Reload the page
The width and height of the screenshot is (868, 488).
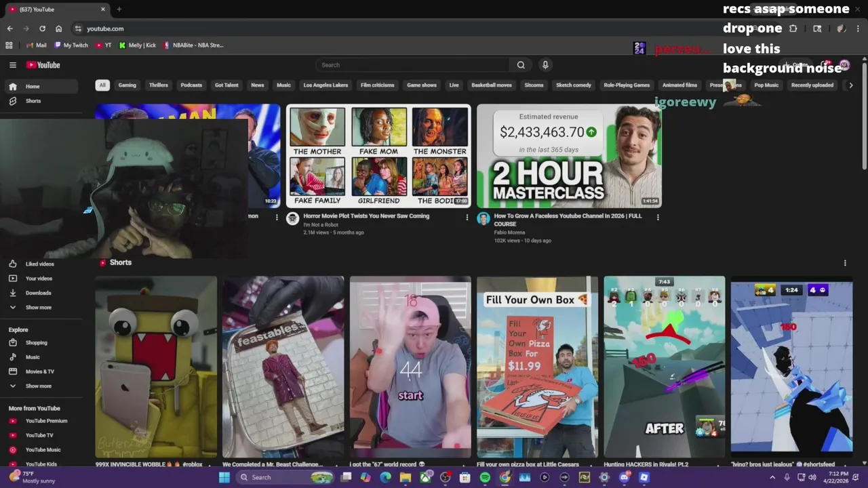pos(42,28)
